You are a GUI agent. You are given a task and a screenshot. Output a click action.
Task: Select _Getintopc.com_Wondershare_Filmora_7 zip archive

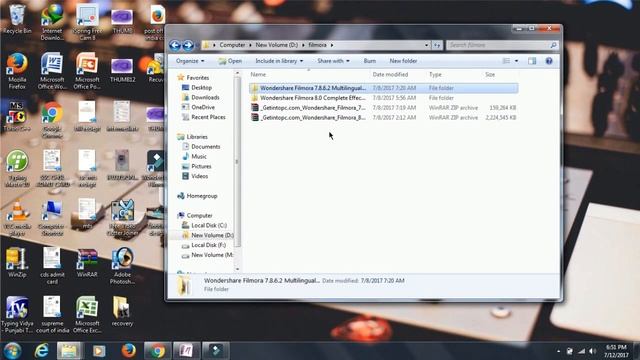pyautogui.click(x=383, y=108)
